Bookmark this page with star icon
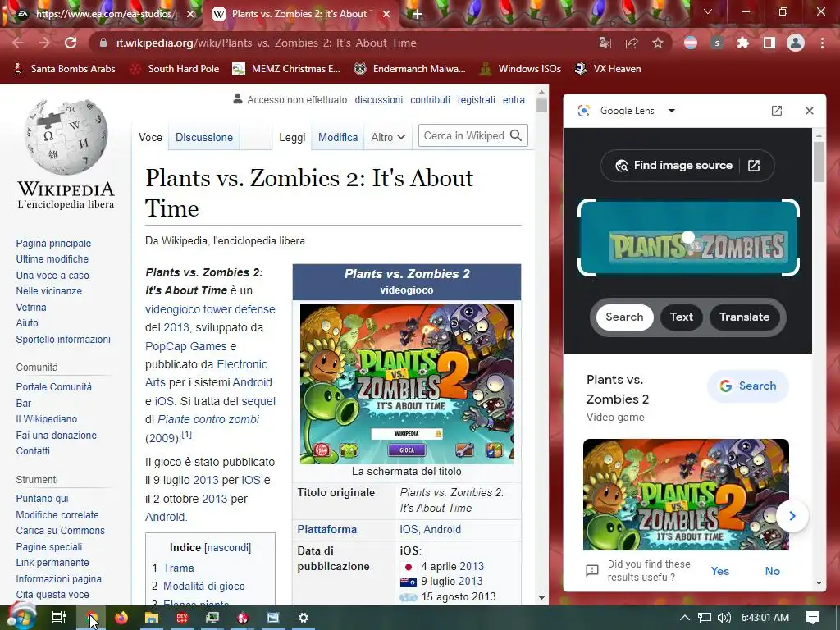840x630 pixels. 658,43
